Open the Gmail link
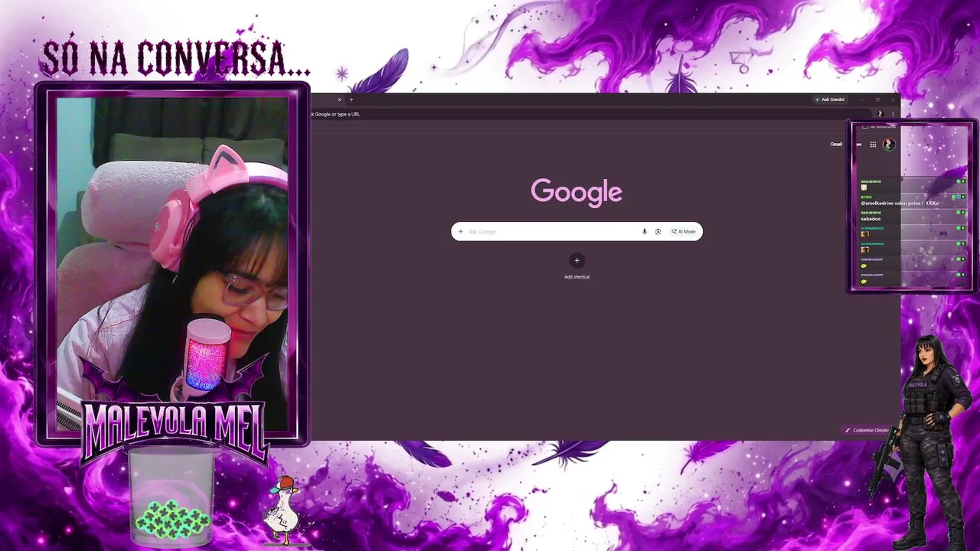 [x=836, y=144]
